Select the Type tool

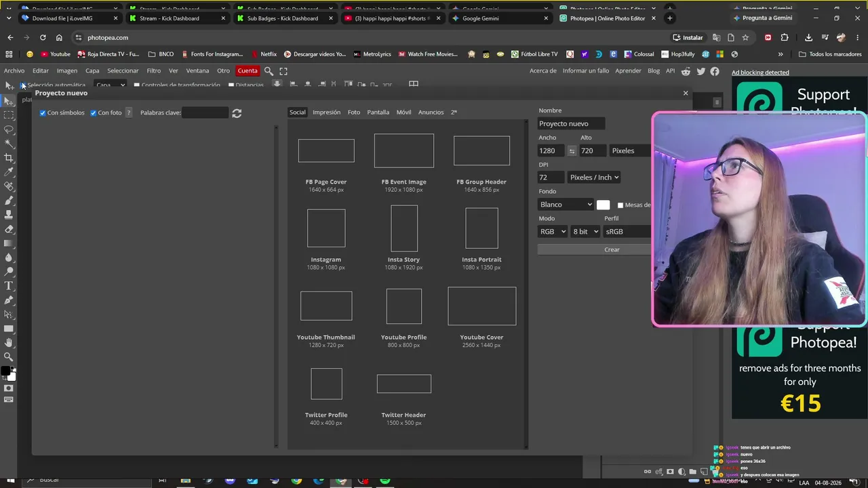tap(9, 286)
